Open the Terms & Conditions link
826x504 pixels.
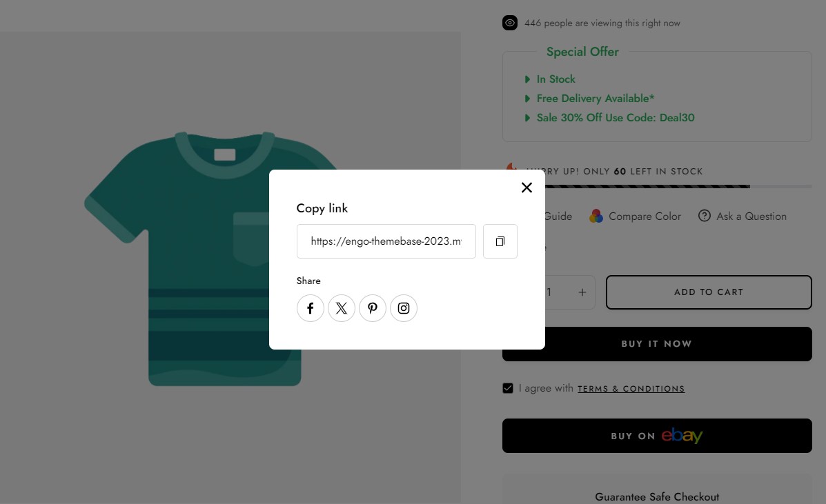[631, 389]
